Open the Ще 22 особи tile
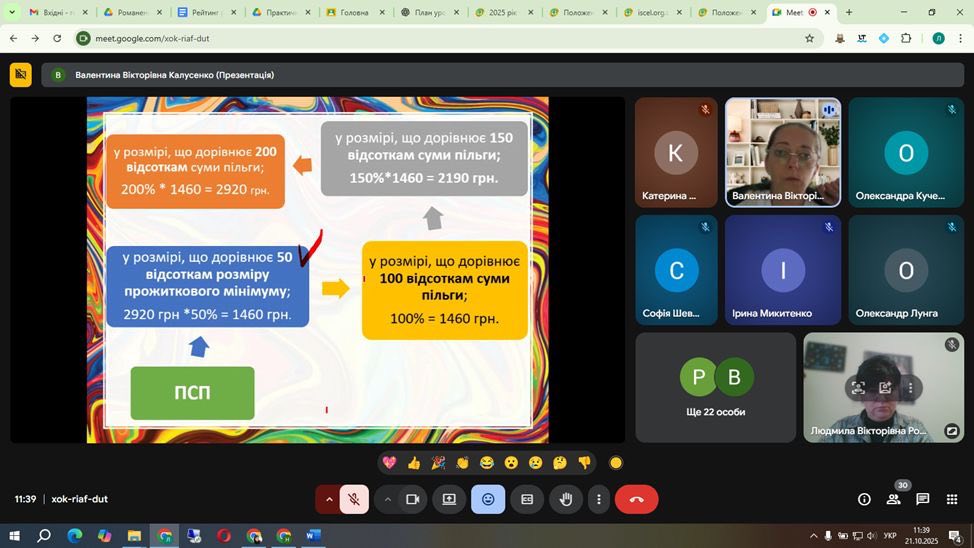974x548 pixels. click(x=716, y=388)
